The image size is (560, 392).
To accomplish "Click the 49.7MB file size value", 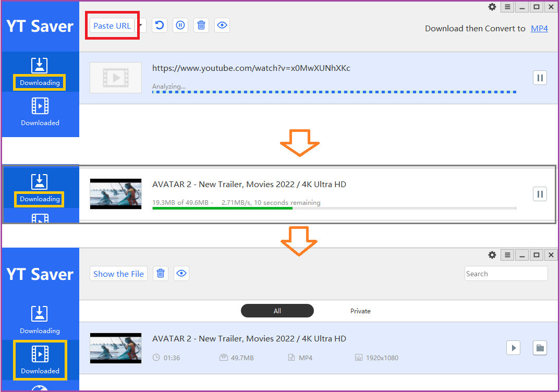I will pos(242,358).
